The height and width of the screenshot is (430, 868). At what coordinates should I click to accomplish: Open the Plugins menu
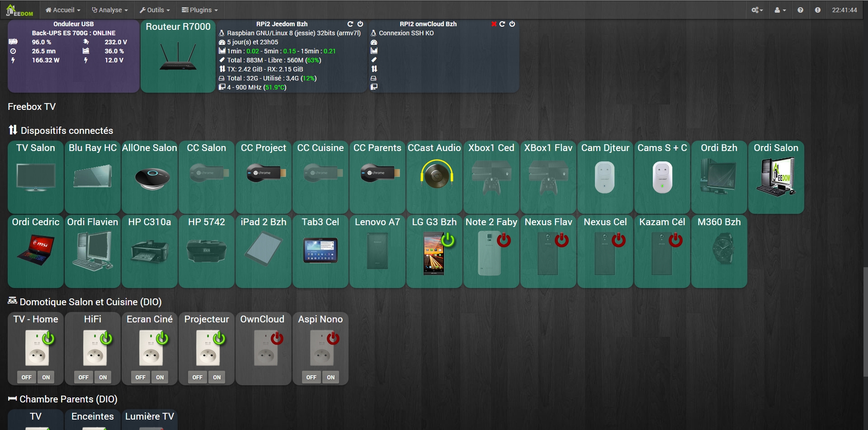click(199, 10)
